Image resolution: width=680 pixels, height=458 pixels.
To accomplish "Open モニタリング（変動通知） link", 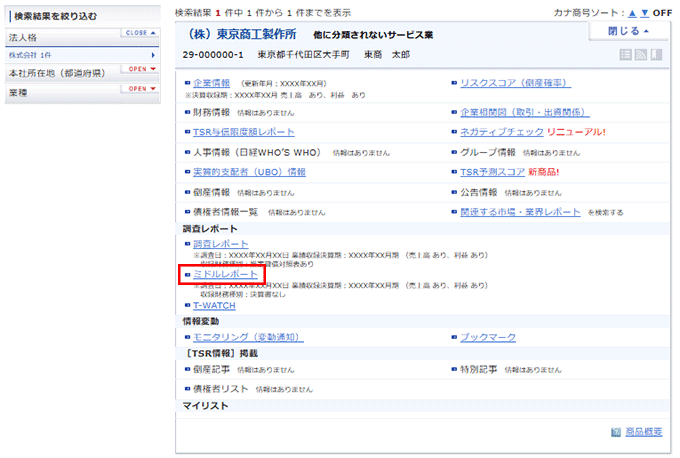I will (x=248, y=337).
